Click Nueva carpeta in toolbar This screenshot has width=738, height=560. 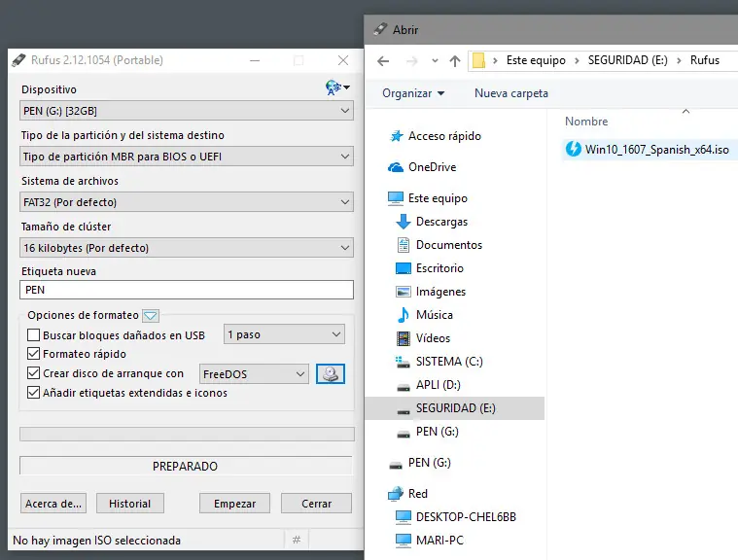511,93
